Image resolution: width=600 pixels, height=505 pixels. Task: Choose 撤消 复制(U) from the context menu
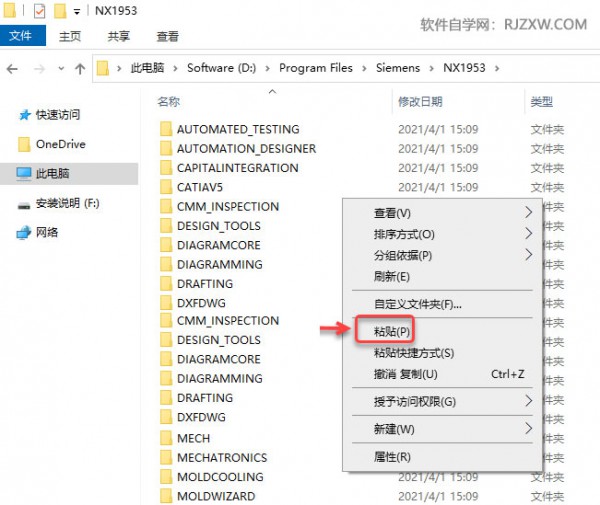tap(442, 374)
